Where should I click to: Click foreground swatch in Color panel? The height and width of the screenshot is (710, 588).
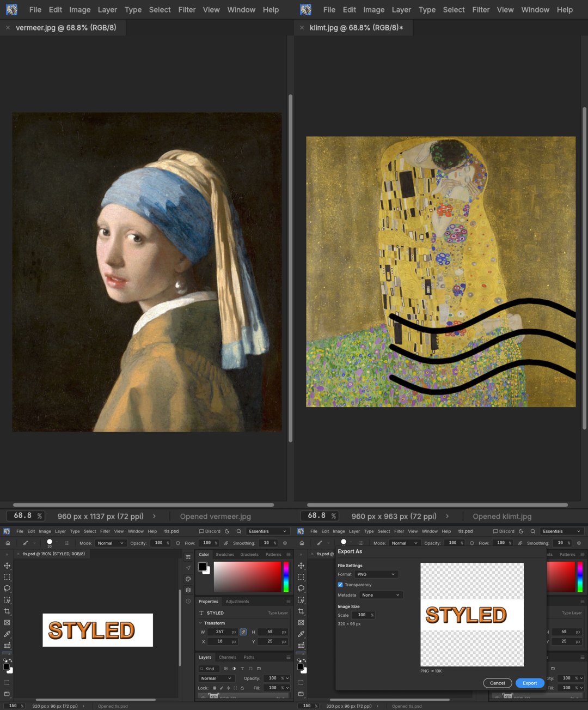coord(203,566)
